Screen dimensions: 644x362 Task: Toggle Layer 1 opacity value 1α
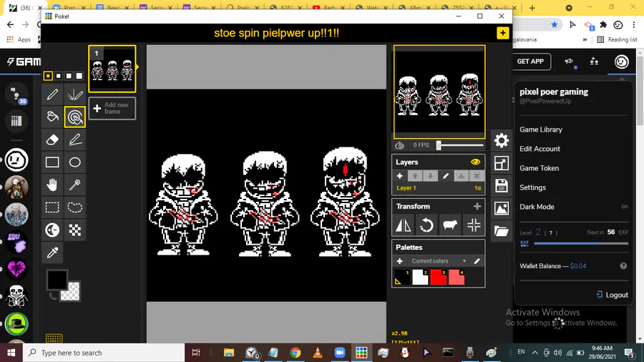478,188
